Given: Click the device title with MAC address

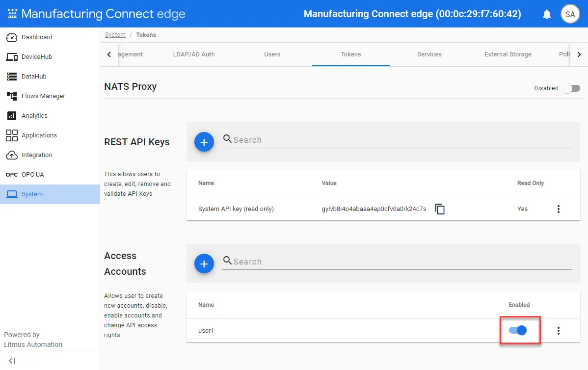Looking at the screenshot, I should pyautogui.click(x=412, y=14).
